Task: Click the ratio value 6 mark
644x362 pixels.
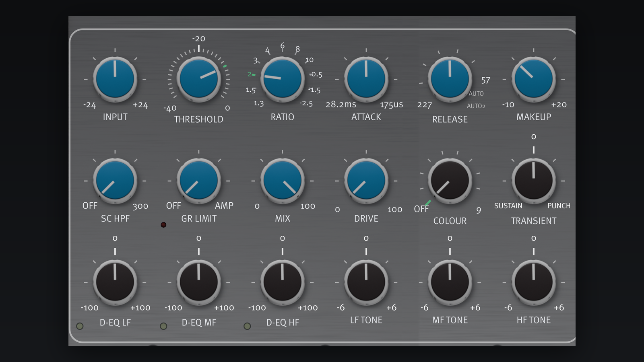Action: (x=283, y=46)
